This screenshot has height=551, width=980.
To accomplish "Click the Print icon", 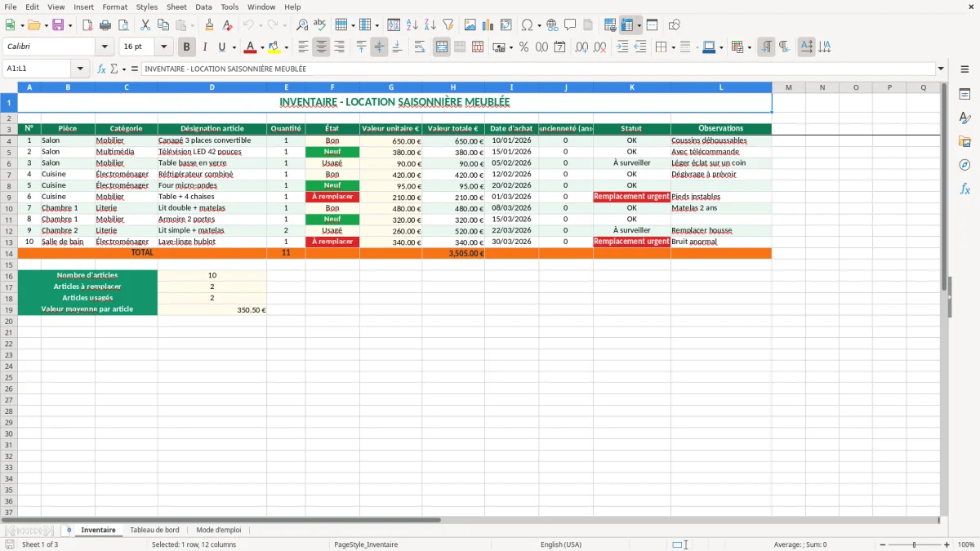I will pyautogui.click(x=106, y=25).
